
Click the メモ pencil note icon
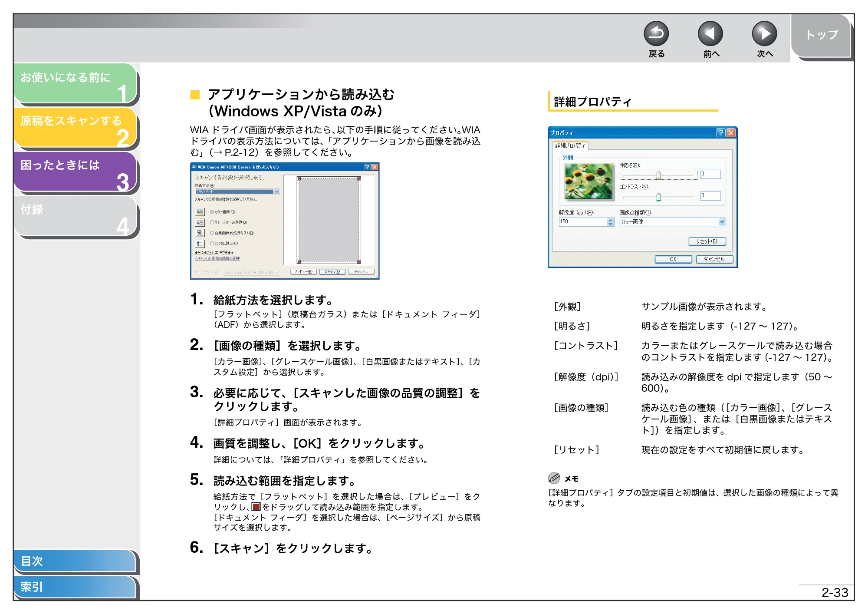click(x=554, y=478)
